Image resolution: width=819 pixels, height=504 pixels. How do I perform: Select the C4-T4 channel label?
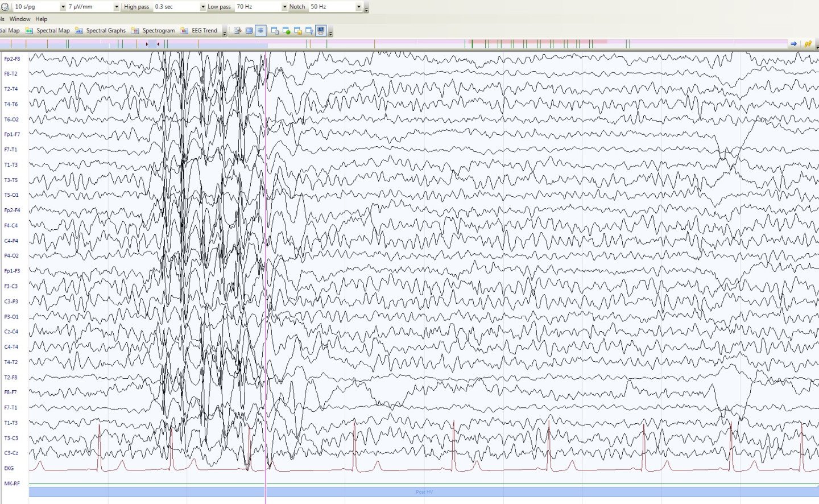point(11,346)
